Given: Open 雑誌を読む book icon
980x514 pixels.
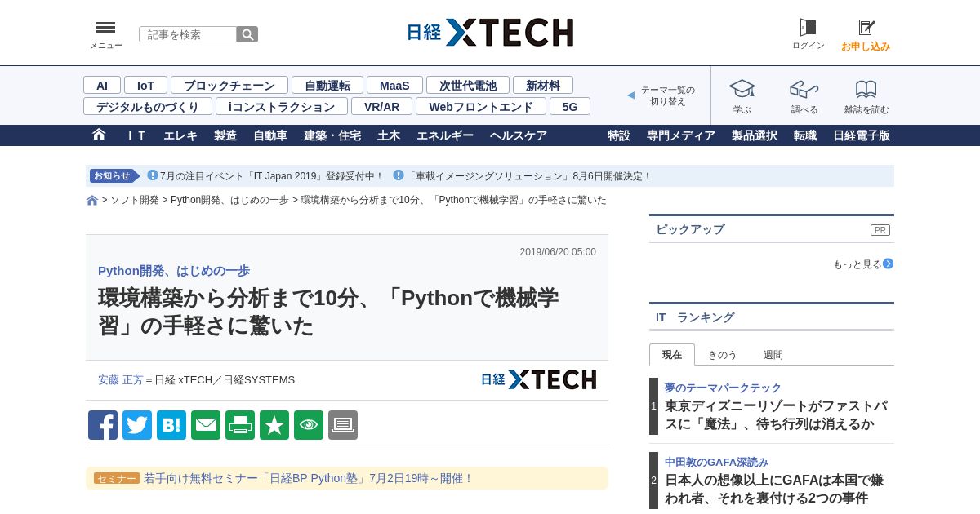Looking at the screenshot, I should [x=866, y=89].
